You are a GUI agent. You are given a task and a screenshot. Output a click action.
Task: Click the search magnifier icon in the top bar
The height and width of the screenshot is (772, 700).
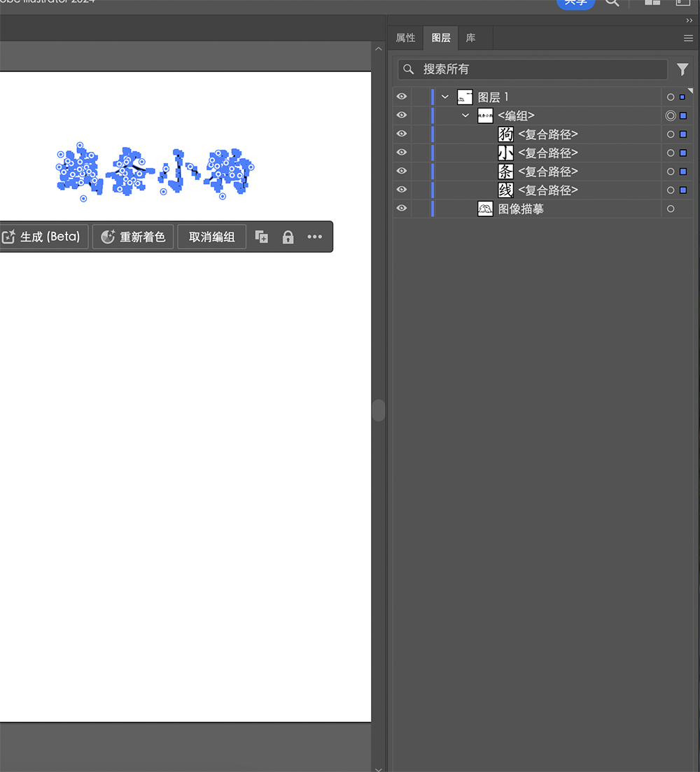tap(612, 3)
